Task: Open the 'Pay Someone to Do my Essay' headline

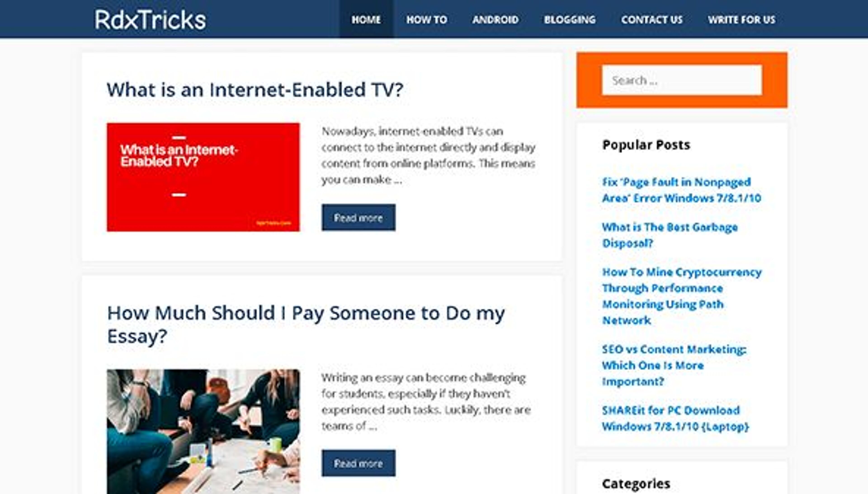Action: 306,324
